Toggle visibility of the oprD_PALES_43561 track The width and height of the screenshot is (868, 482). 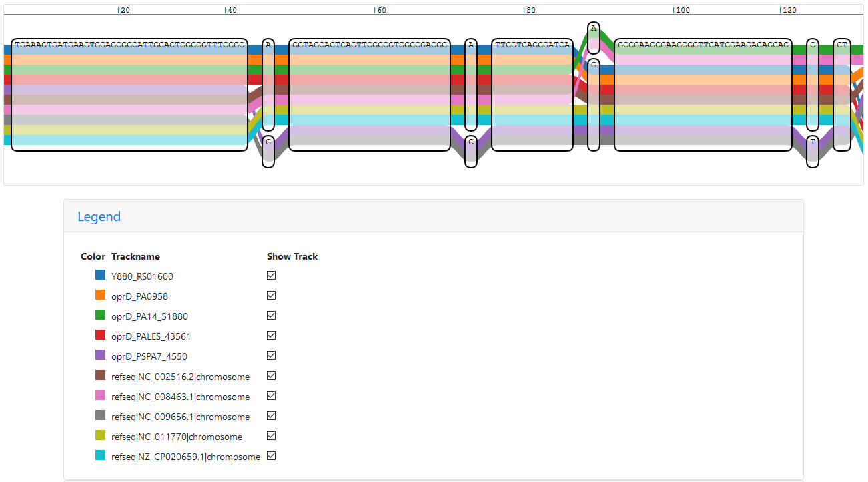tap(271, 336)
